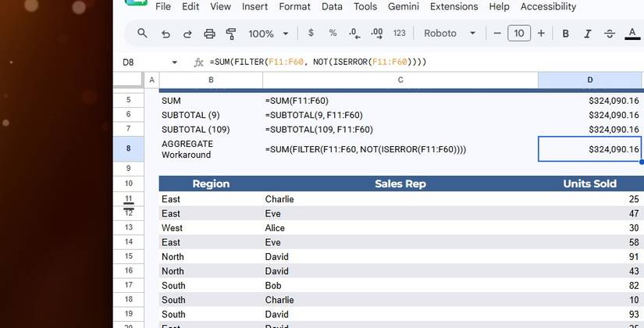This screenshot has width=644, height=328.
Task: Click the search menus magnifier icon
Action: point(142,34)
